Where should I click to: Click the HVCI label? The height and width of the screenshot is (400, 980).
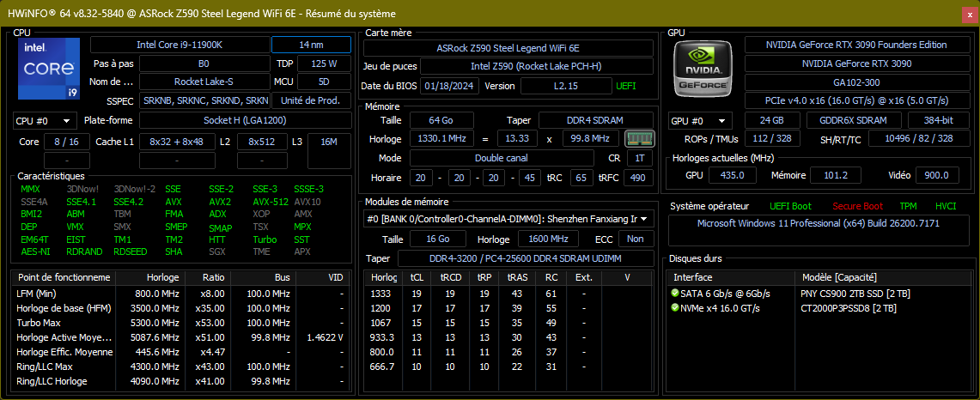tap(946, 206)
